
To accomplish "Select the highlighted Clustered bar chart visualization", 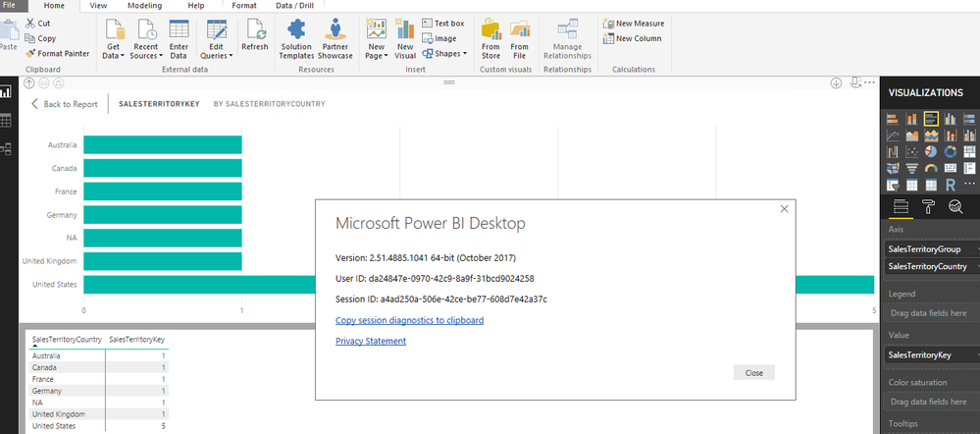I will click(931, 119).
